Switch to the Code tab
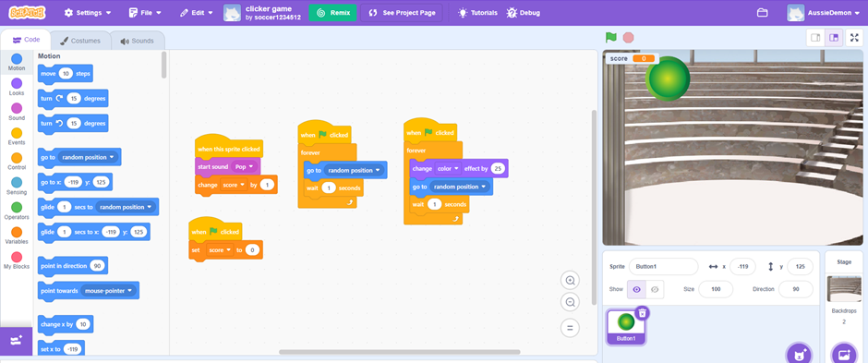Screen dimensions: 868x363 (26, 40)
